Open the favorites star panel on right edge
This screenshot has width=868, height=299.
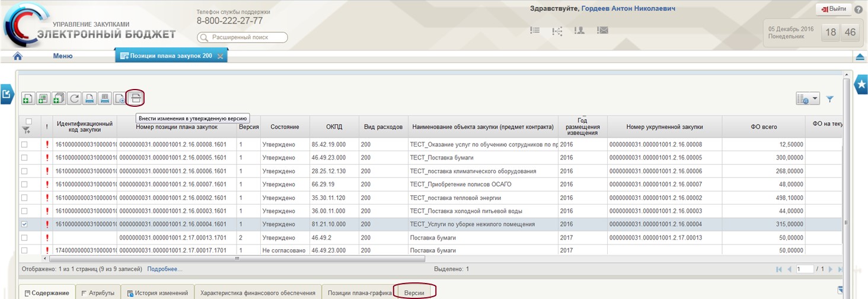(x=861, y=85)
